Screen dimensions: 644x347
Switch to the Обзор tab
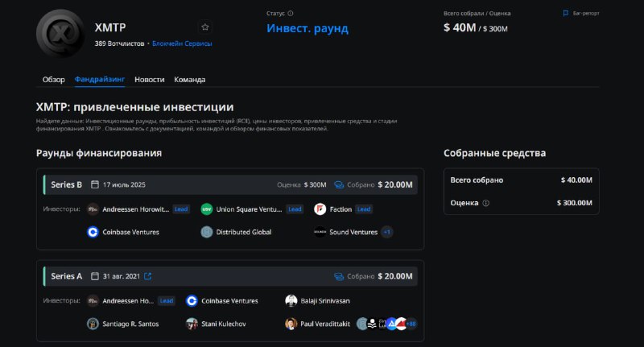[53, 79]
